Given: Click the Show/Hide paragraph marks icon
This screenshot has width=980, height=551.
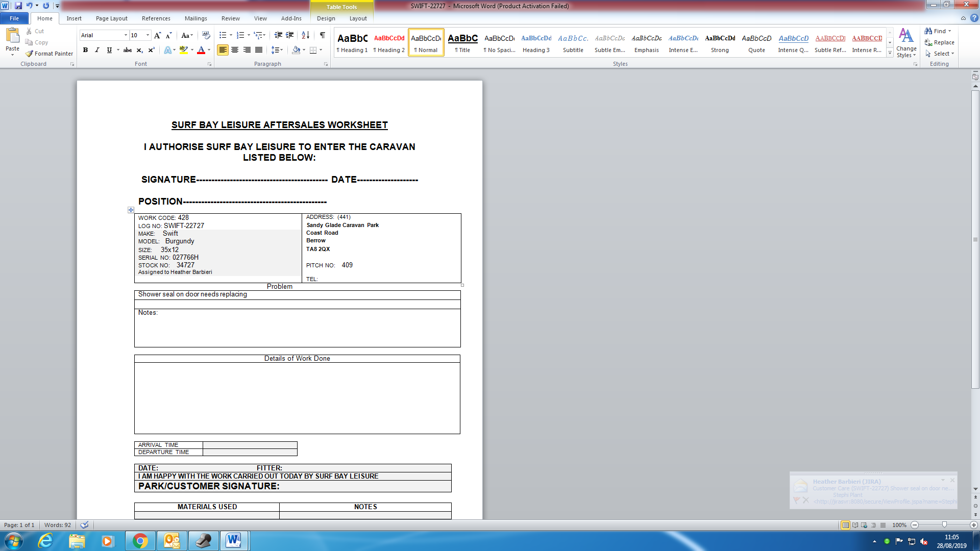Looking at the screenshot, I should click(x=322, y=35).
